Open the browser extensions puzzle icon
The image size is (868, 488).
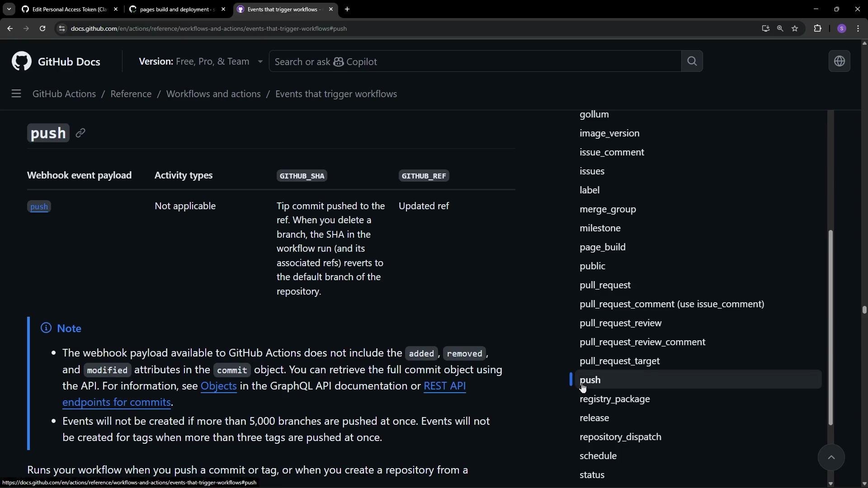[817, 28]
